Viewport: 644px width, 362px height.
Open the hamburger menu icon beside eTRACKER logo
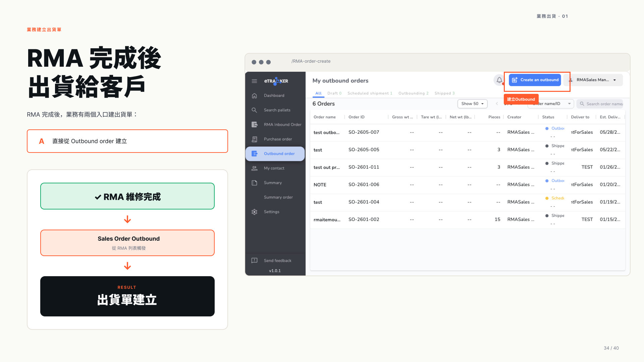click(x=254, y=81)
